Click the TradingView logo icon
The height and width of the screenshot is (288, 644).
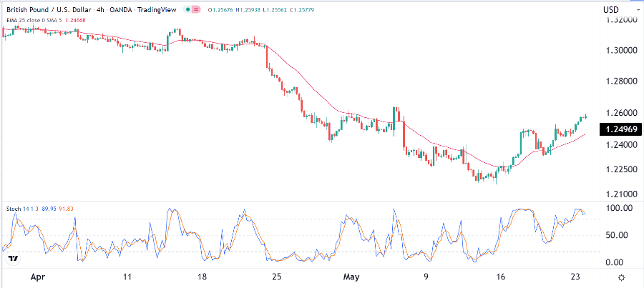coord(11,257)
